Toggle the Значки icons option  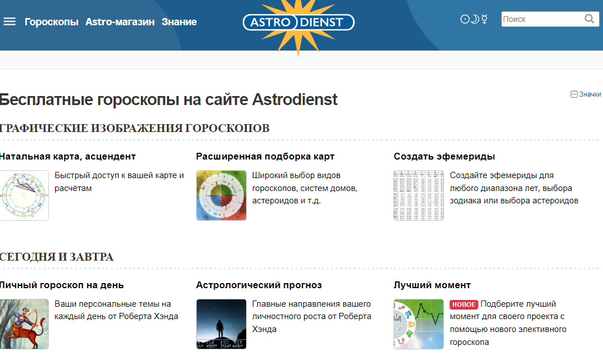pos(586,94)
